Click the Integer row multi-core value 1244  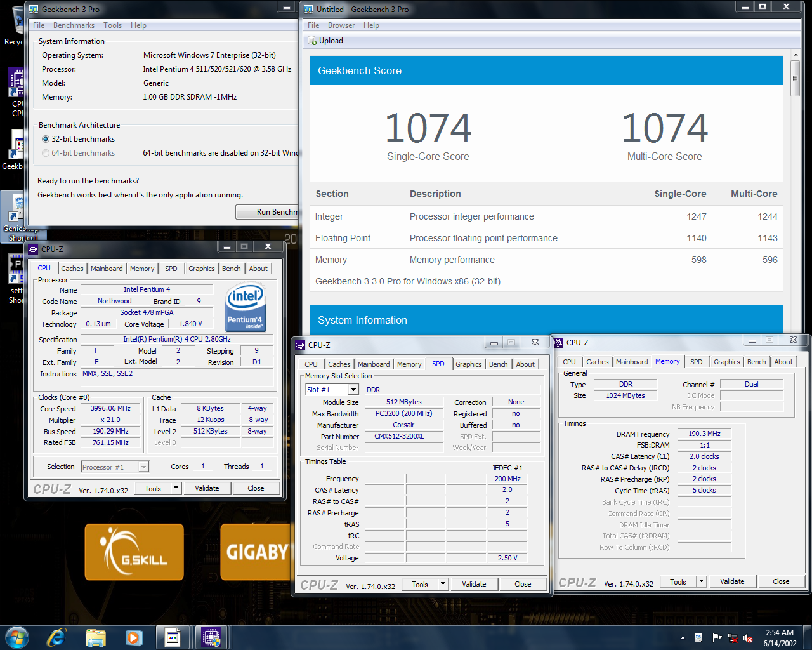pyautogui.click(x=767, y=216)
